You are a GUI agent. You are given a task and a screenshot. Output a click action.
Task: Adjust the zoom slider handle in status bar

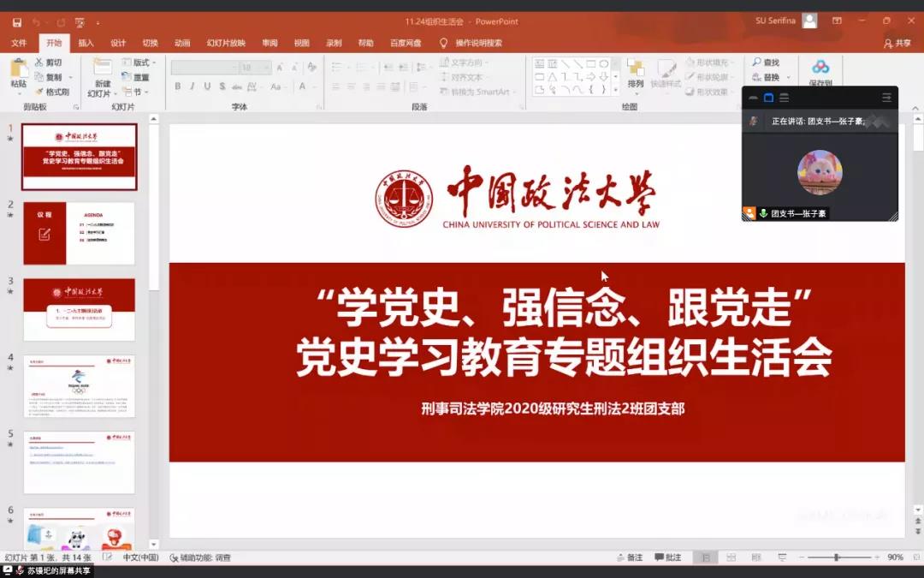pyautogui.click(x=836, y=557)
